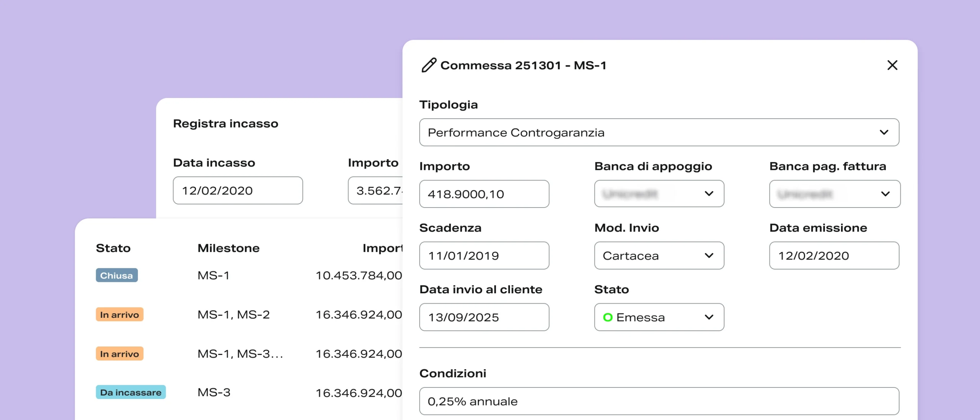Click the Importo field in Commessa dialog
This screenshot has width=980, height=420.
click(484, 194)
